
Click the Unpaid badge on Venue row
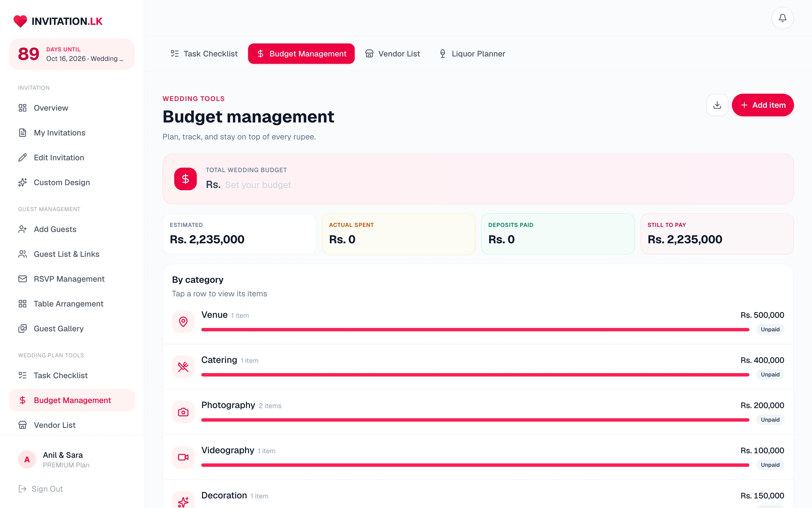(x=770, y=329)
